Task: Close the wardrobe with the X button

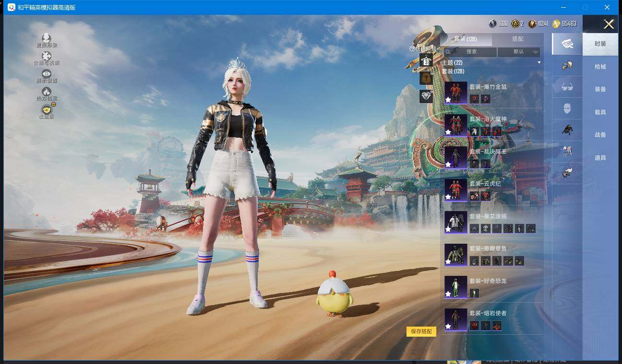Action: click(609, 24)
